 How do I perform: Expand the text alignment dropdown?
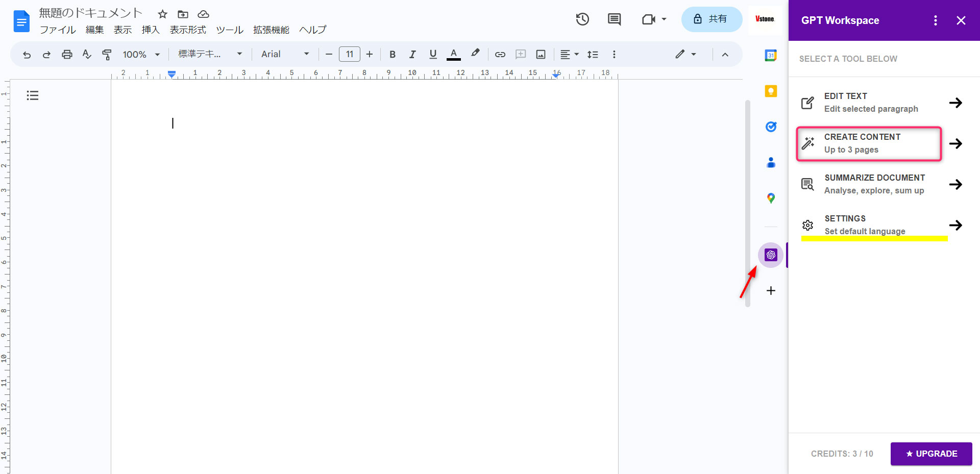tap(569, 54)
